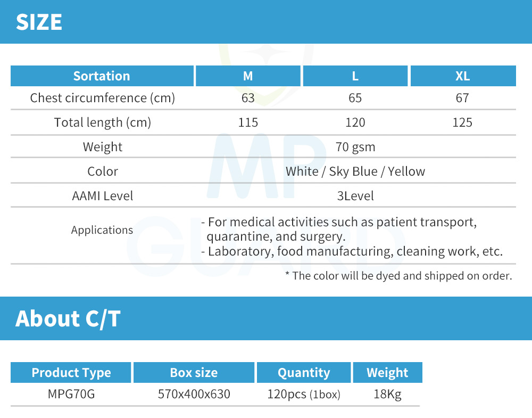Click the About C/T section heading
The image size is (532, 418).
68,318
